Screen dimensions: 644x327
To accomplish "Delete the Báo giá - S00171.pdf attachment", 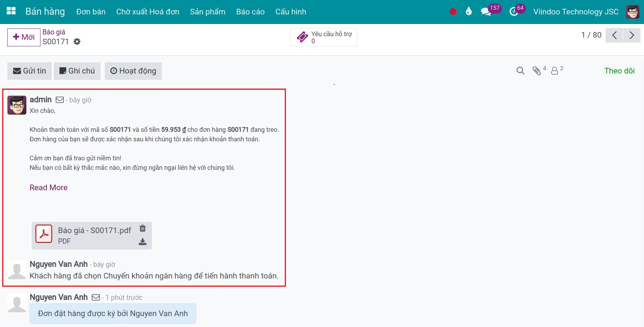I will tap(142, 229).
